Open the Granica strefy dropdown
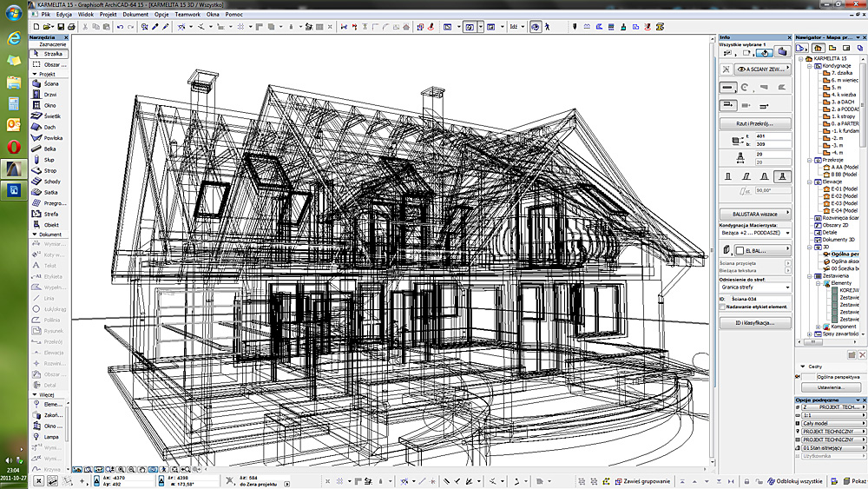Image resolution: width=868 pixels, height=489 pixels. [755, 287]
